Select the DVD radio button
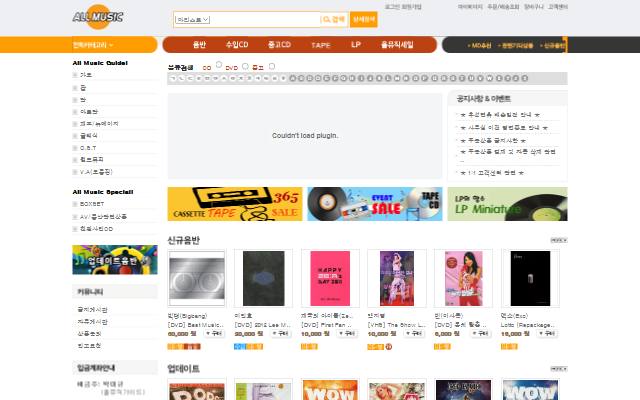Screen dimensions: 640x400 click(245, 66)
